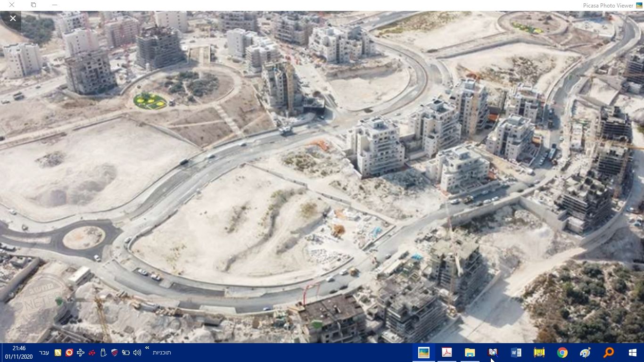The image size is (644, 362).
Task: Toggle airplane mode tray icon
Action: 81,353
